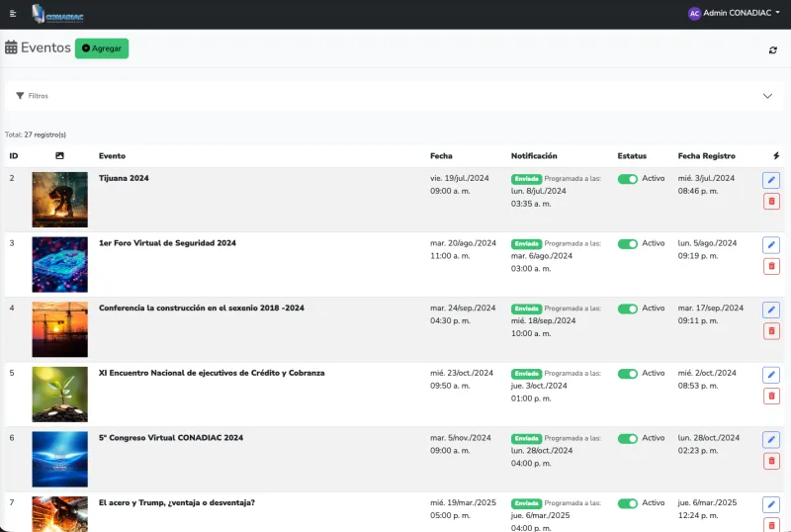
Task: Edit the Conferencia la construcción event
Action: pyautogui.click(x=771, y=310)
